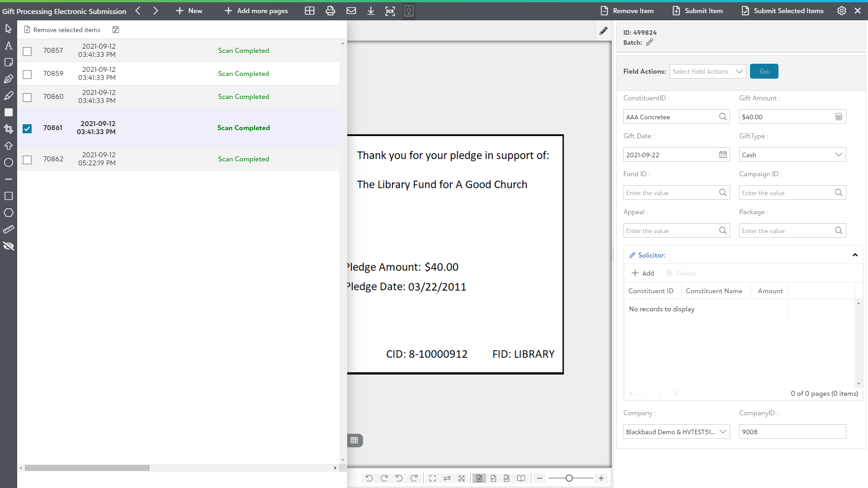Expand the GiftType Cash dropdown
This screenshot has height=488, width=868.
tap(792, 155)
